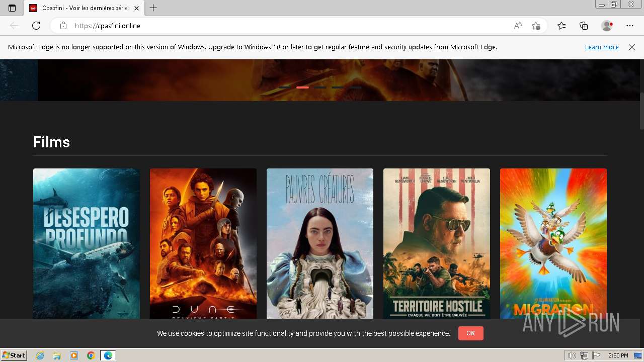This screenshot has height=362, width=644.
Task: Open the Migration film poster
Action: coord(553,243)
